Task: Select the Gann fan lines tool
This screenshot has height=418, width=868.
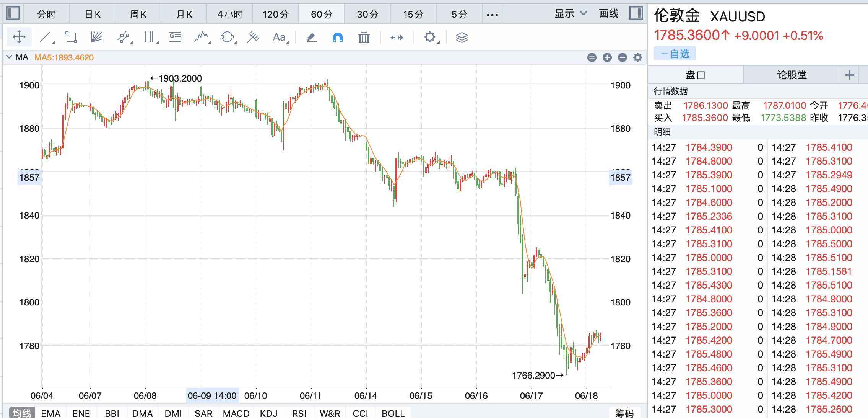Action: [97, 37]
